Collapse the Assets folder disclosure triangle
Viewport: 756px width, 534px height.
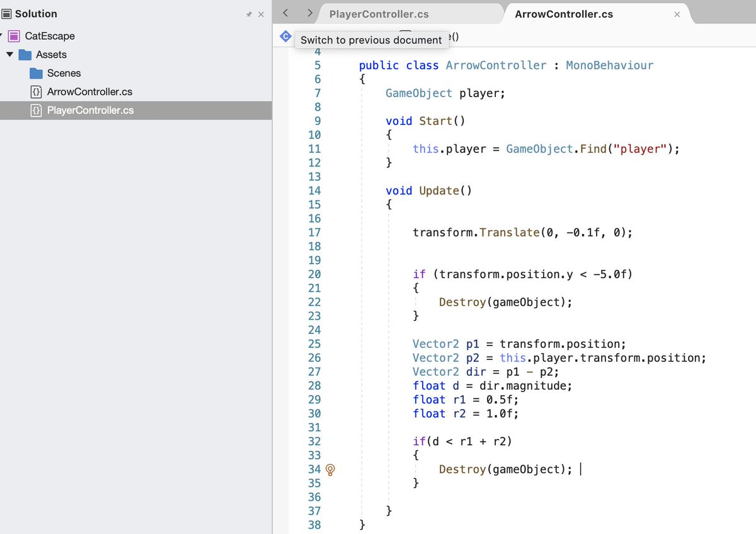click(x=9, y=54)
